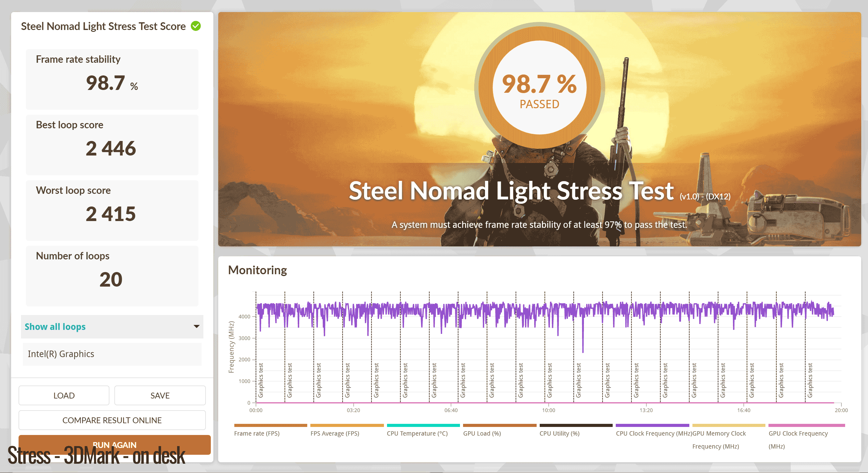Toggle FPS Average (FPS) legend swatch
Screen dimensions: 868x473
click(x=347, y=425)
